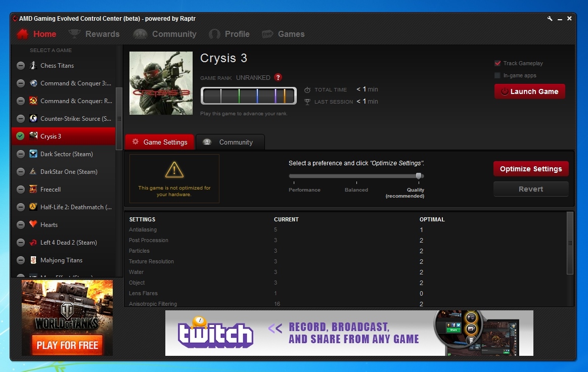Toggle the Track Gameplay checkbox

point(497,63)
